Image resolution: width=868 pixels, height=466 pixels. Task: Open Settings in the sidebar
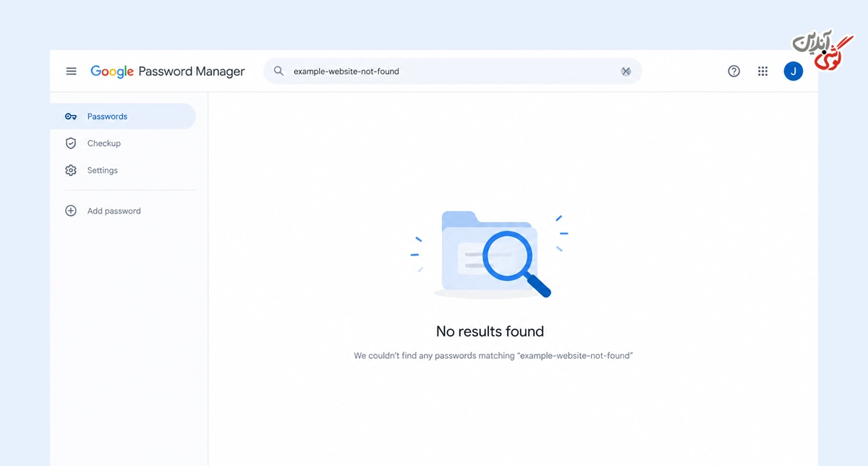coord(123,170)
